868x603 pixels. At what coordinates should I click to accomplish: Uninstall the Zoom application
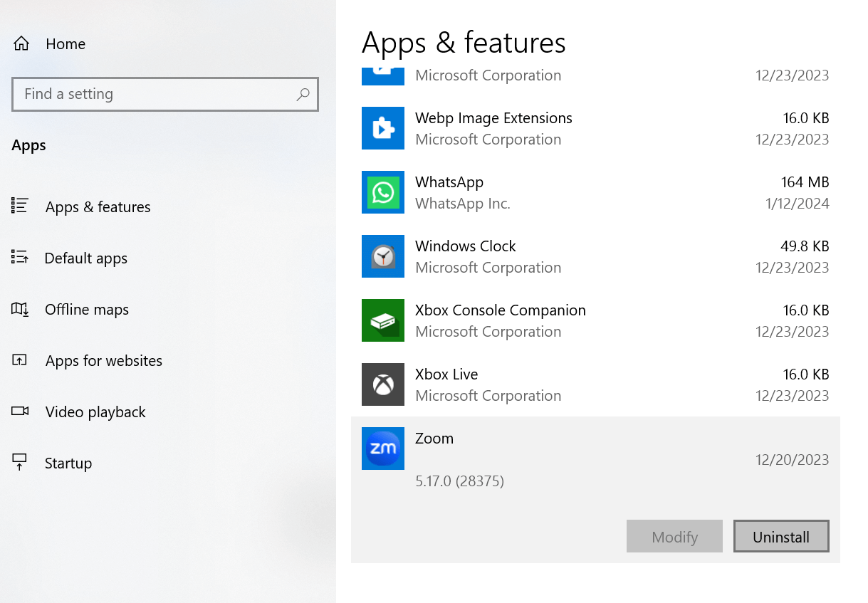click(x=780, y=537)
